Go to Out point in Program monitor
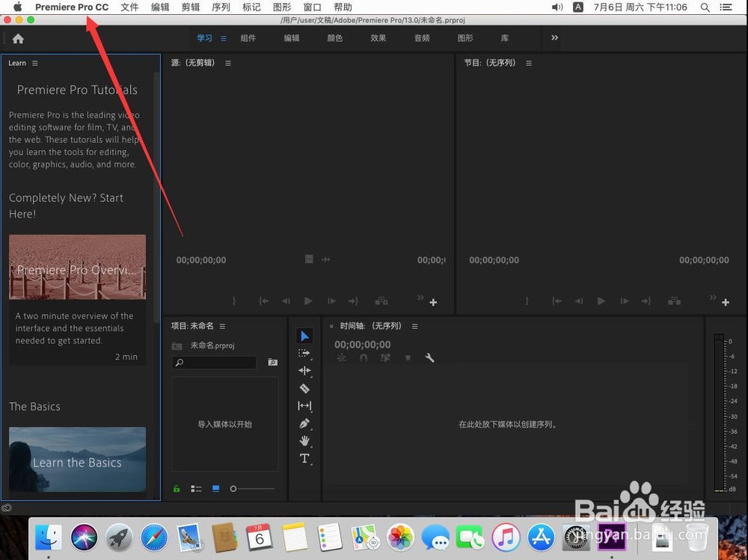This screenshot has height=560, width=748. pyautogui.click(x=646, y=301)
